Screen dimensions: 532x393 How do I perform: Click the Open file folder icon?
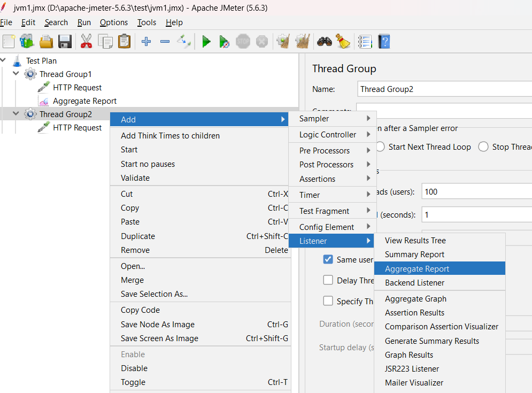point(46,42)
